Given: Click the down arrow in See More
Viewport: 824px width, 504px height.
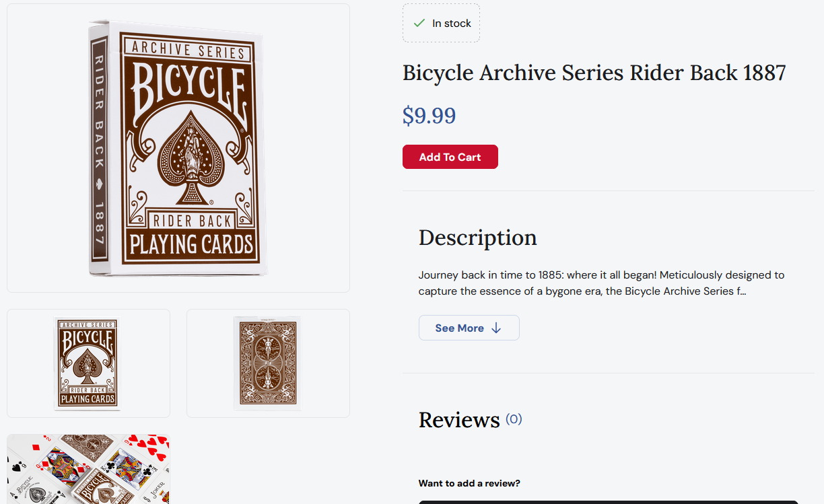Looking at the screenshot, I should [496, 328].
